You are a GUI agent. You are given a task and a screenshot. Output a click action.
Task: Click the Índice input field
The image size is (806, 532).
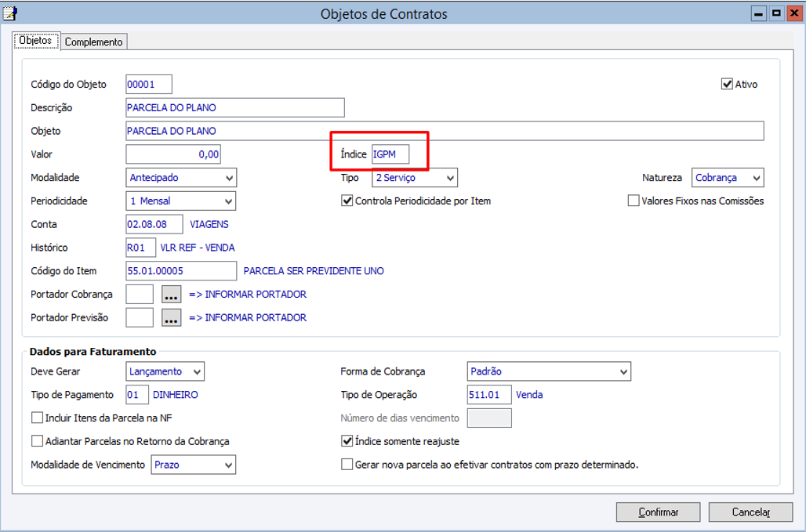(x=390, y=154)
